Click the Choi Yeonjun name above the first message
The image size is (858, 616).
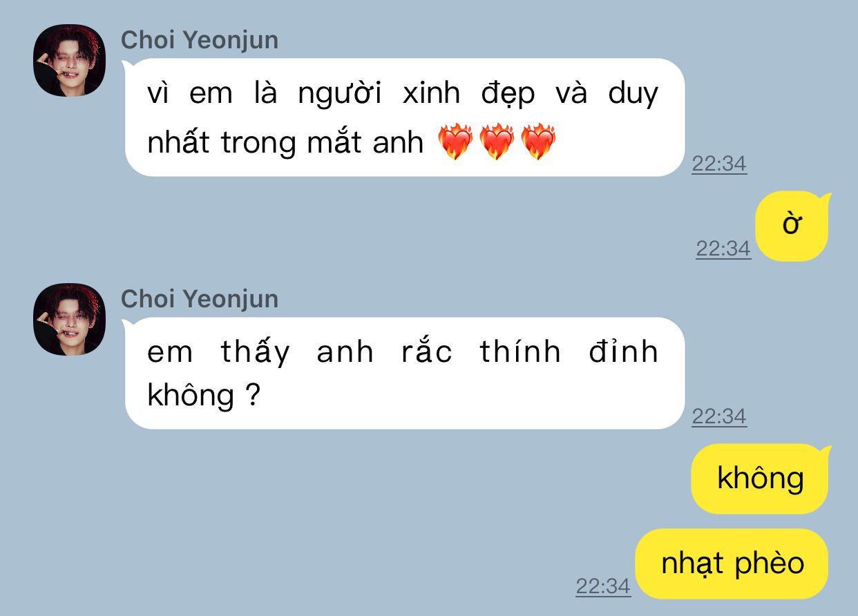tap(200, 40)
